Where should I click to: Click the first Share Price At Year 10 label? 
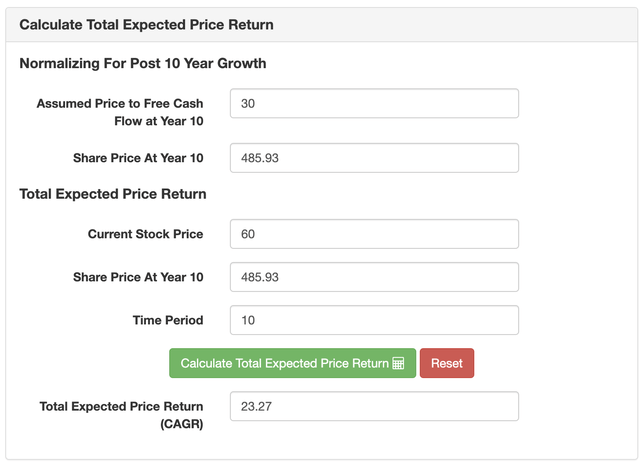click(138, 158)
